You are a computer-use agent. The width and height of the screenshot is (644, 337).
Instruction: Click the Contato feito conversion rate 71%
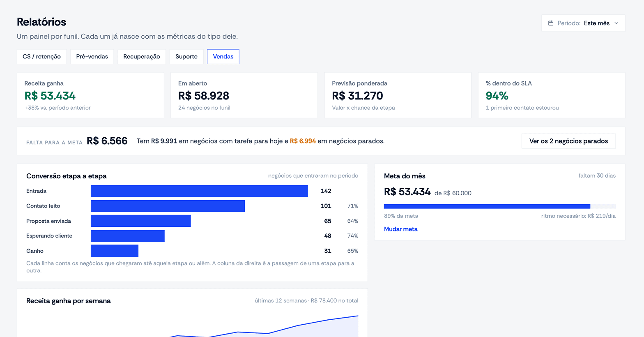pyautogui.click(x=353, y=206)
